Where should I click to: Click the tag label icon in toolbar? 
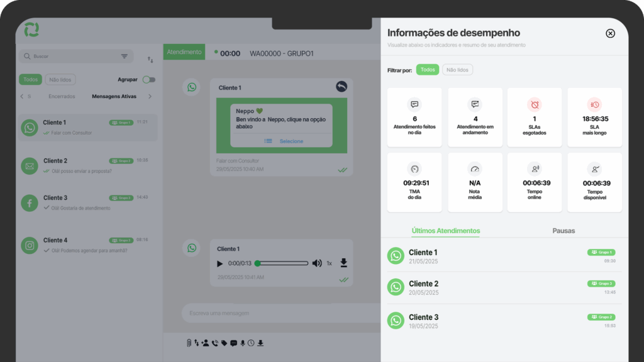(225, 343)
